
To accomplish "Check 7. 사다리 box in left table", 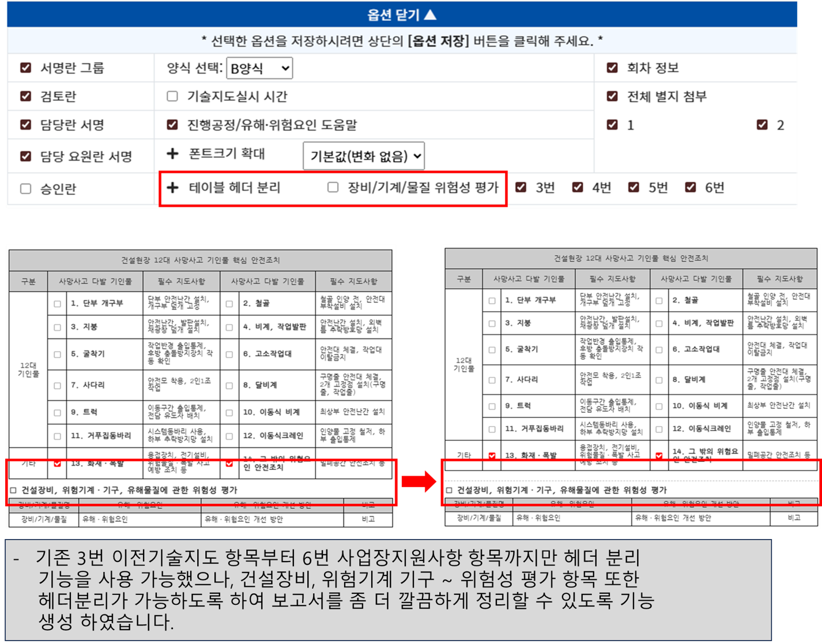I will tap(57, 385).
